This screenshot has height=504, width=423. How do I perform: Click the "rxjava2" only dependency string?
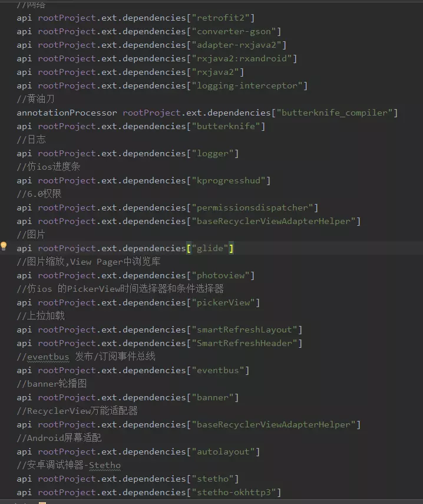tap(215, 73)
